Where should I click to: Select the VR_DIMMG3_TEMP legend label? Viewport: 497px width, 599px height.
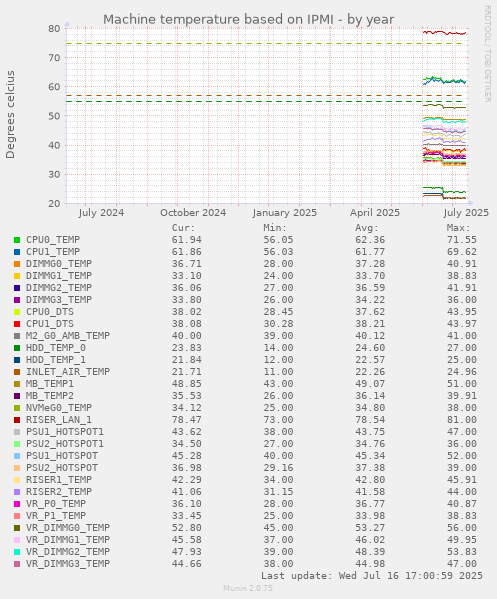tap(68, 563)
